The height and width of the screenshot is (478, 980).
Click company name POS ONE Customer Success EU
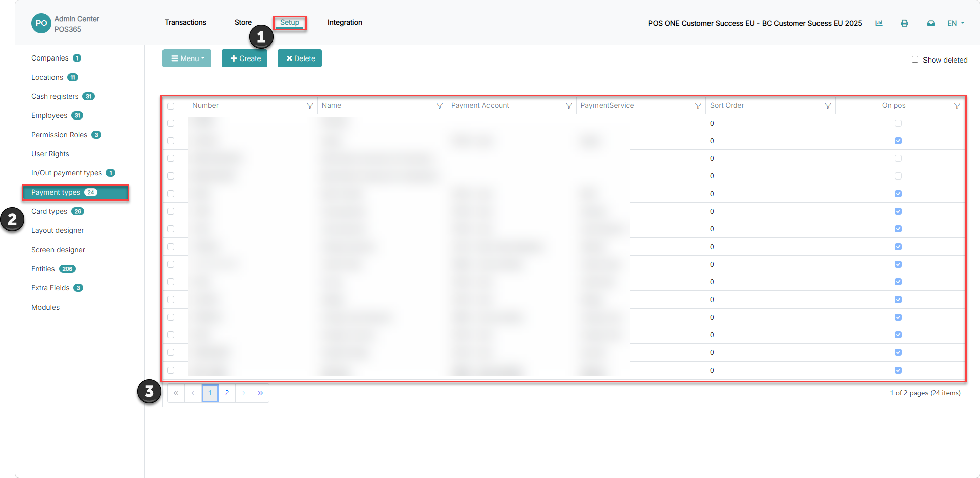point(755,23)
